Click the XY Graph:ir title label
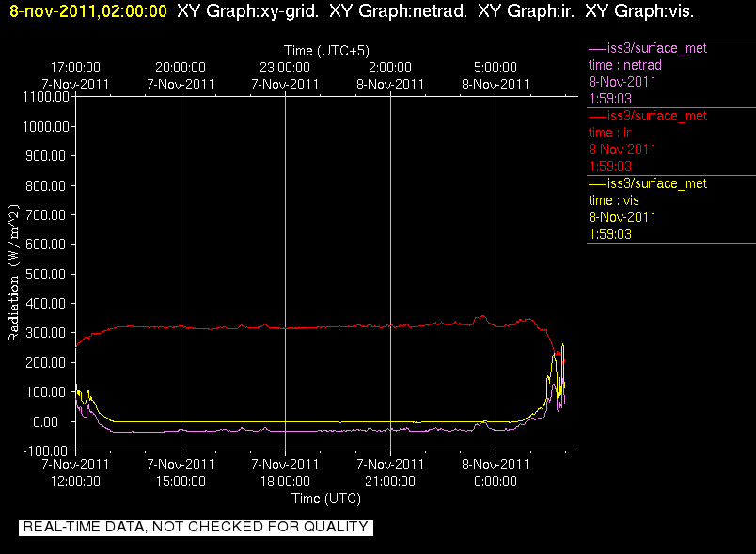The image size is (756, 554). [526, 10]
